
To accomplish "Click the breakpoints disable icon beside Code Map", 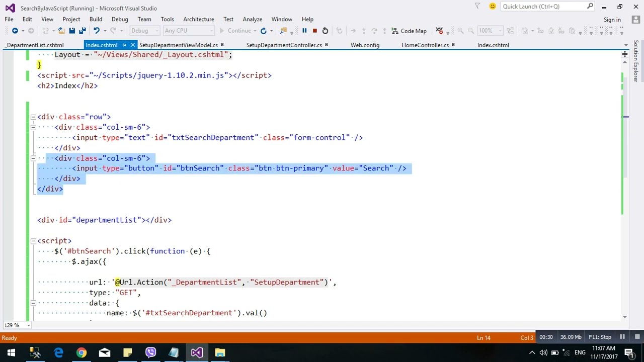I will coord(439,31).
